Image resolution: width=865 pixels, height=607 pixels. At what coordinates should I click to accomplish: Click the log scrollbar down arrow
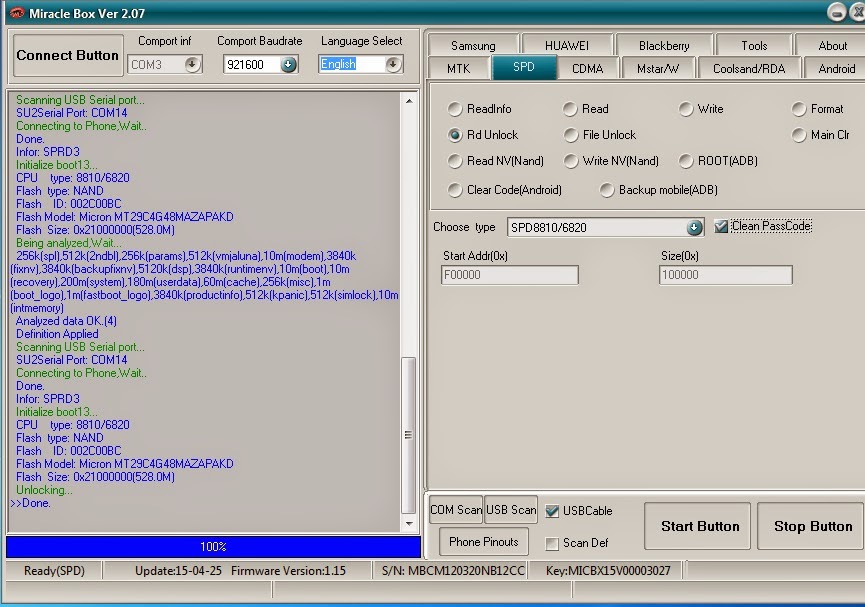point(409,524)
